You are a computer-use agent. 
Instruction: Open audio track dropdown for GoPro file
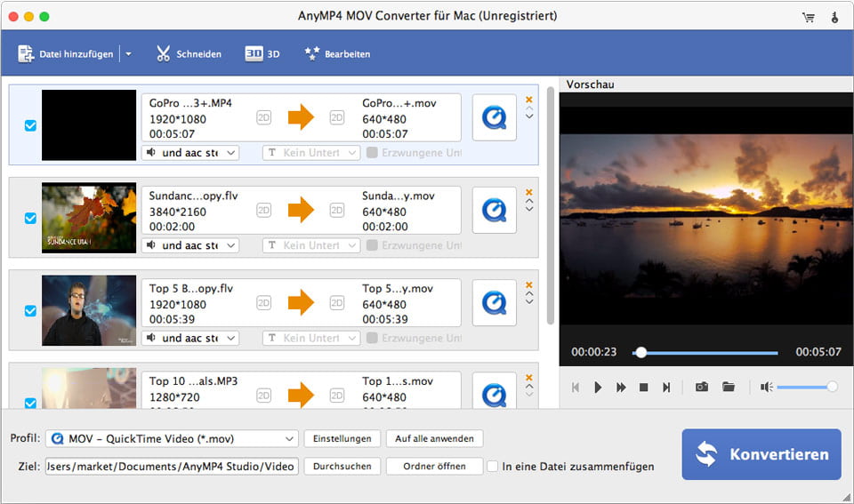tap(190, 153)
